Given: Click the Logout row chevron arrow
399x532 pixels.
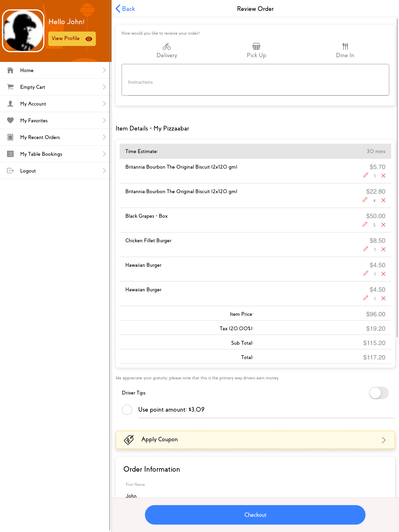Looking at the screenshot, I should pos(104,171).
